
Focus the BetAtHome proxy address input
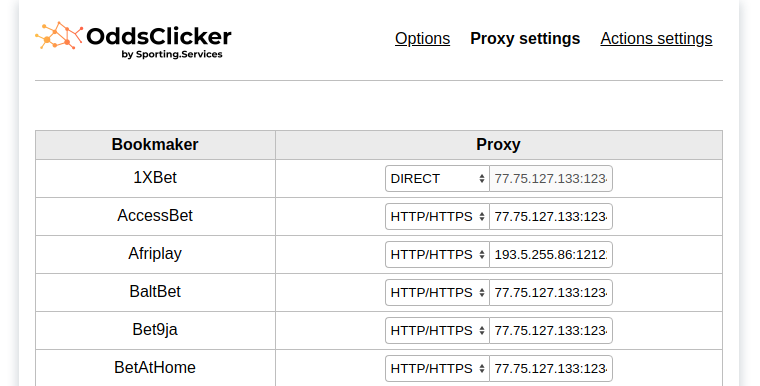pyautogui.click(x=551, y=369)
